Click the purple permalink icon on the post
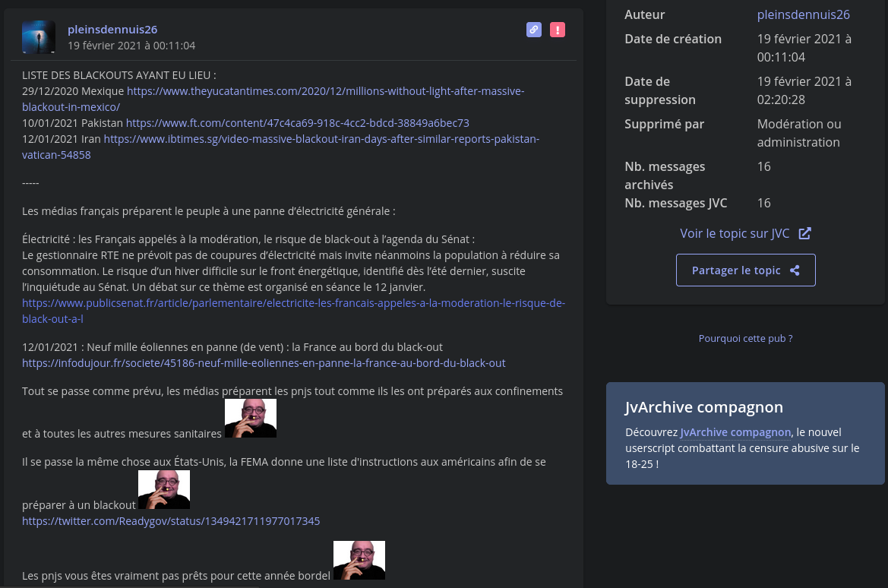This screenshot has width=888, height=588. [x=534, y=30]
